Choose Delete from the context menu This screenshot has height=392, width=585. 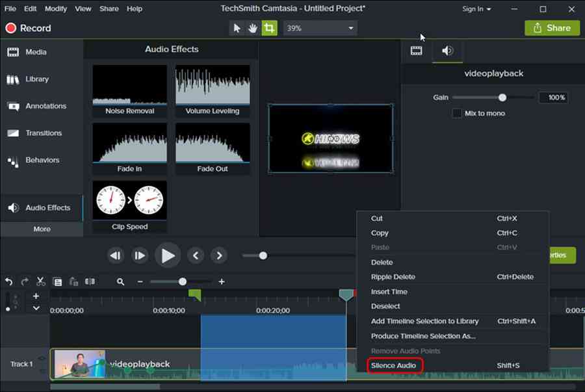[x=453, y=263]
